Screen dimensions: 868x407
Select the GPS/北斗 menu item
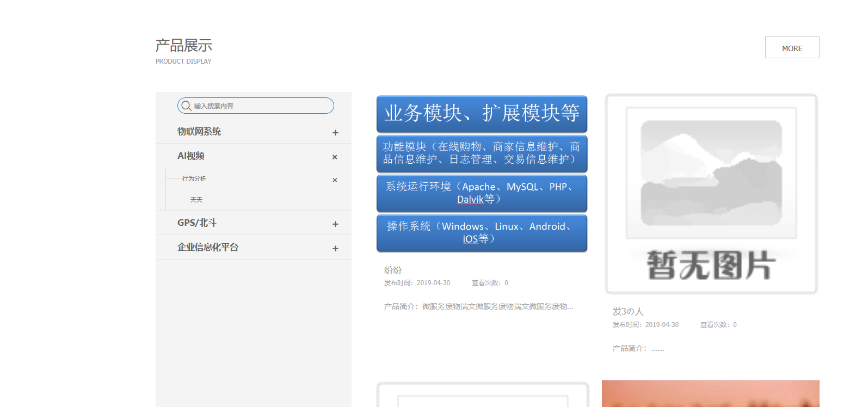coord(197,223)
